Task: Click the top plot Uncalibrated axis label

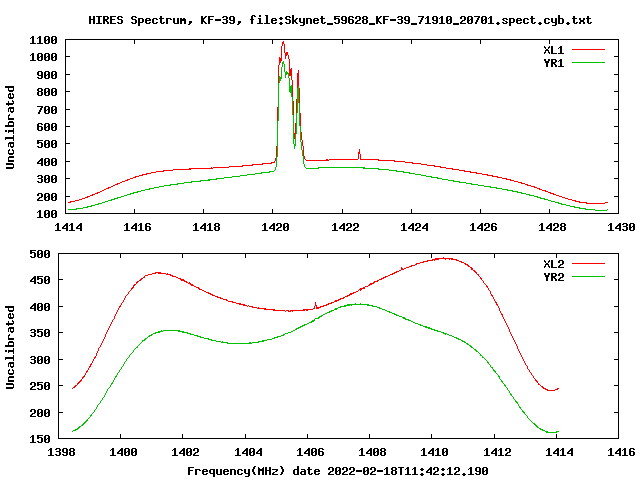Action: click(x=10, y=127)
